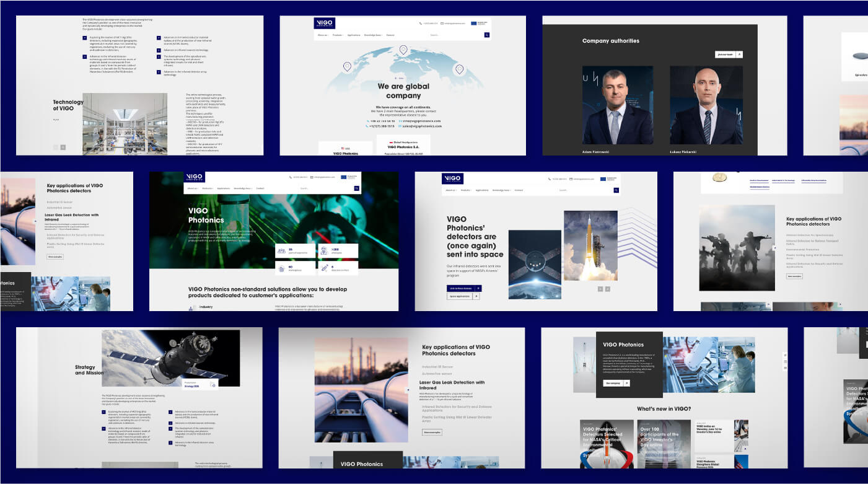868x484 pixels.
Task: Expand Products dropdown on the global company page
Action: coord(338,35)
